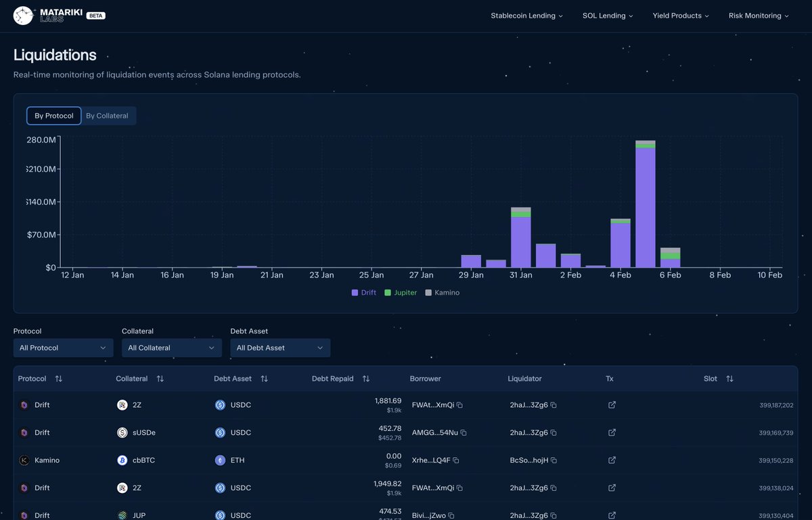Open the SOL Lending menu
Screen dimensions: 812x520
point(608,16)
